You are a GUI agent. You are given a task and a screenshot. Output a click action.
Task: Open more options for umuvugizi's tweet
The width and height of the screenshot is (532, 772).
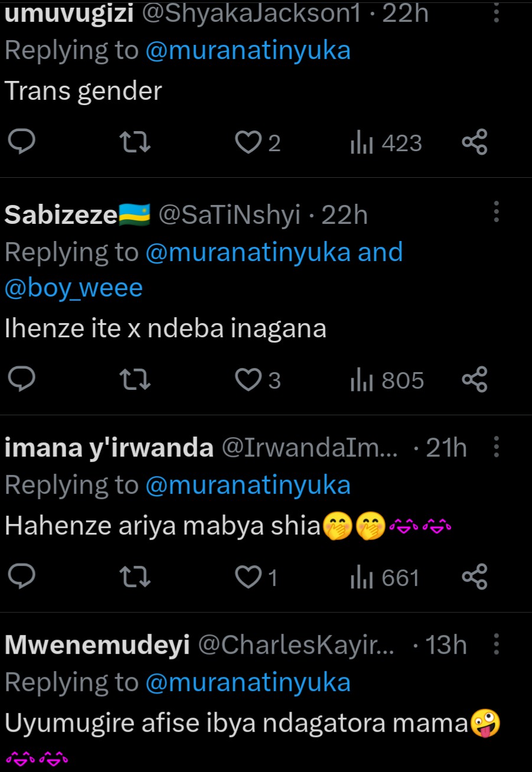(497, 12)
